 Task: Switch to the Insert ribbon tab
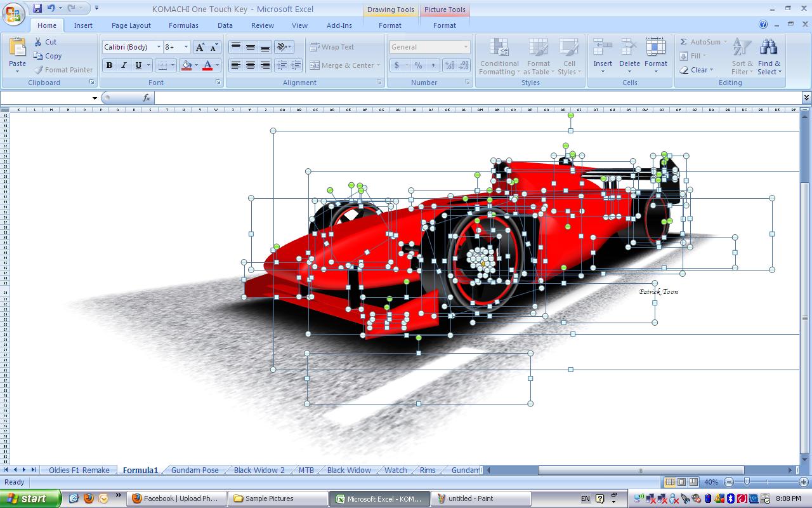tap(83, 25)
